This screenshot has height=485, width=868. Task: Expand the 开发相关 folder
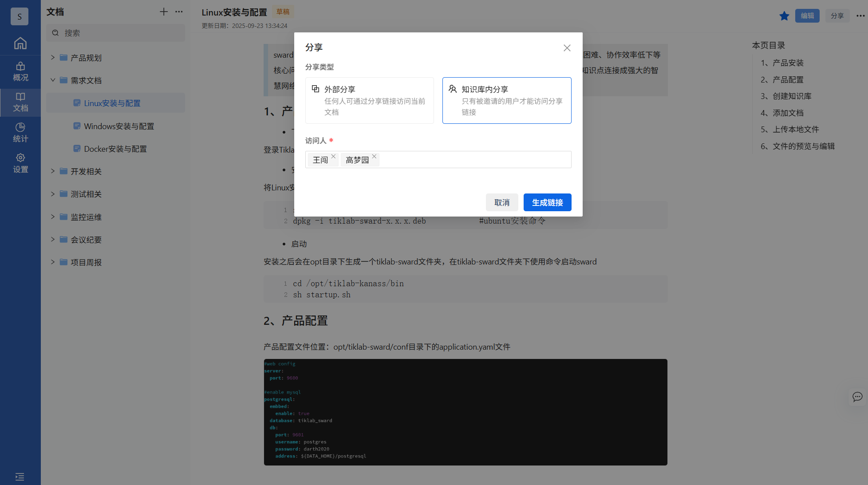53,171
